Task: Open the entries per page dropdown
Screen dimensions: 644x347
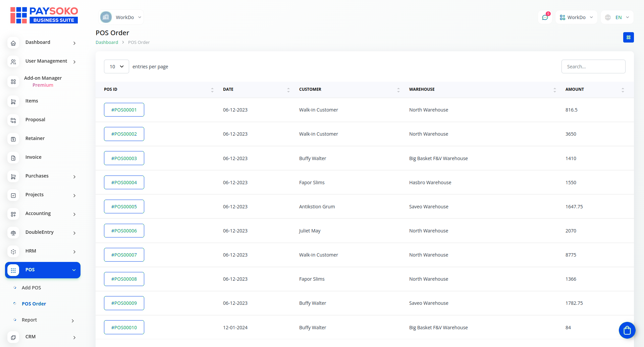Action: [116, 67]
